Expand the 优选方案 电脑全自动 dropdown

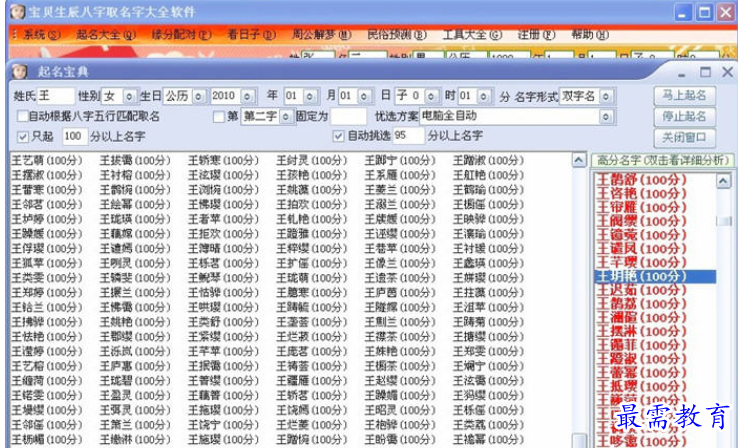point(606,116)
